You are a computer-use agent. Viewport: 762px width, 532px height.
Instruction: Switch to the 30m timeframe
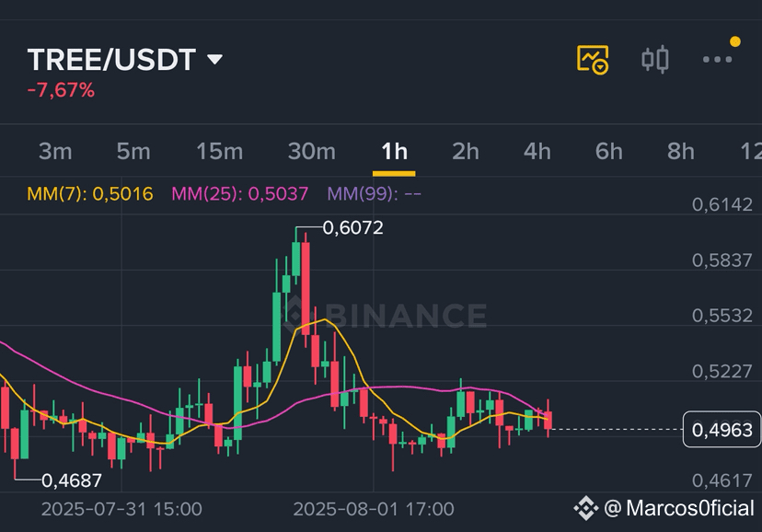click(x=311, y=151)
